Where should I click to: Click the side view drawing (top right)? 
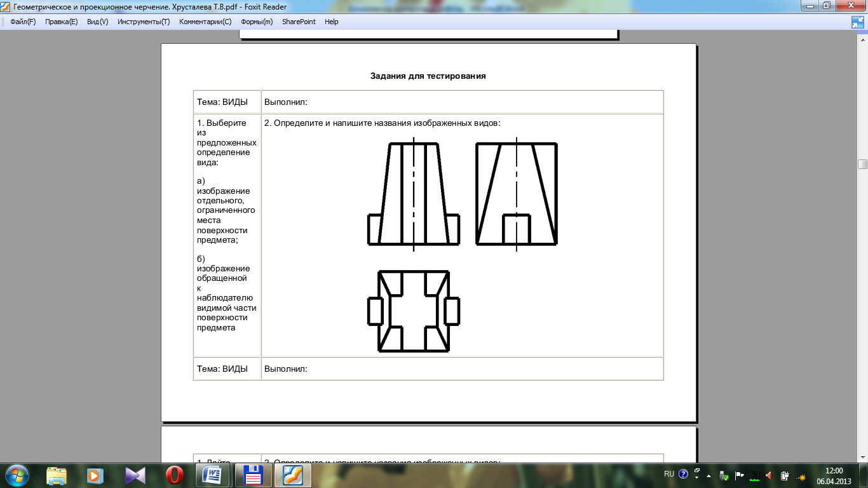tap(517, 194)
